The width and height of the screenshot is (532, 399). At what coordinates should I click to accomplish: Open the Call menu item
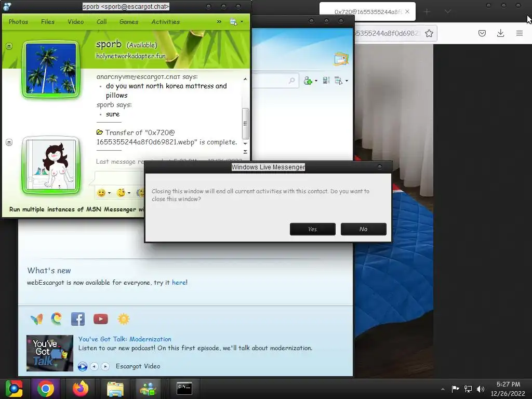pyautogui.click(x=101, y=22)
